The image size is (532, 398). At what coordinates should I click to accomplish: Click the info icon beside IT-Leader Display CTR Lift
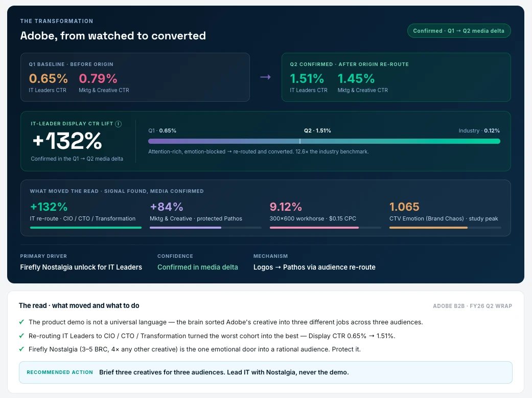tap(118, 124)
